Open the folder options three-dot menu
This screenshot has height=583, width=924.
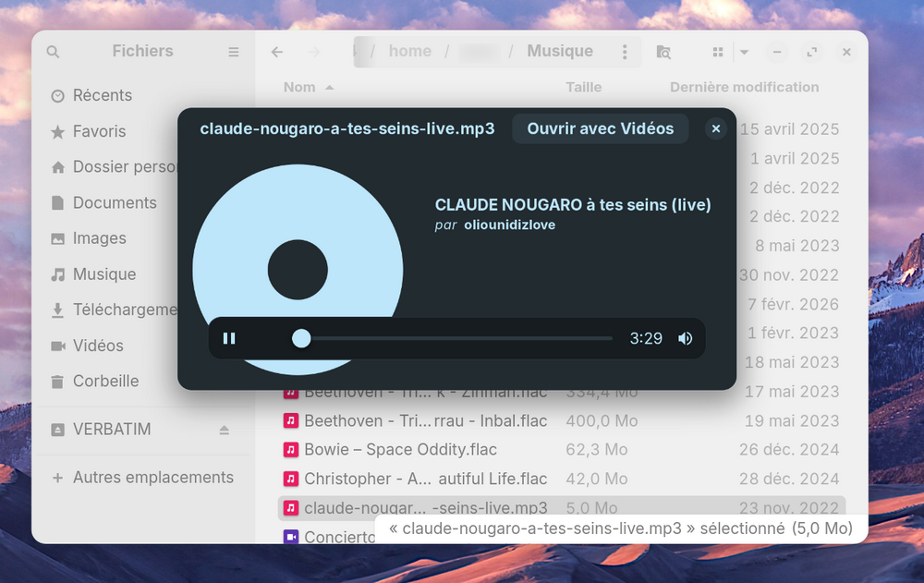coord(625,52)
